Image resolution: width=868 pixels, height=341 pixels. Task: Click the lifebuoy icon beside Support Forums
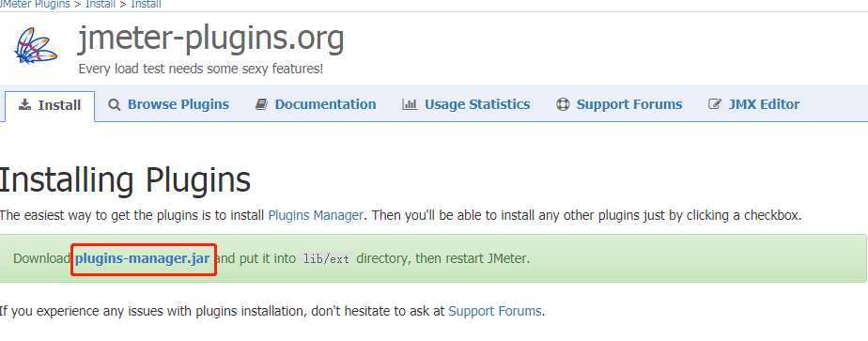tap(563, 104)
